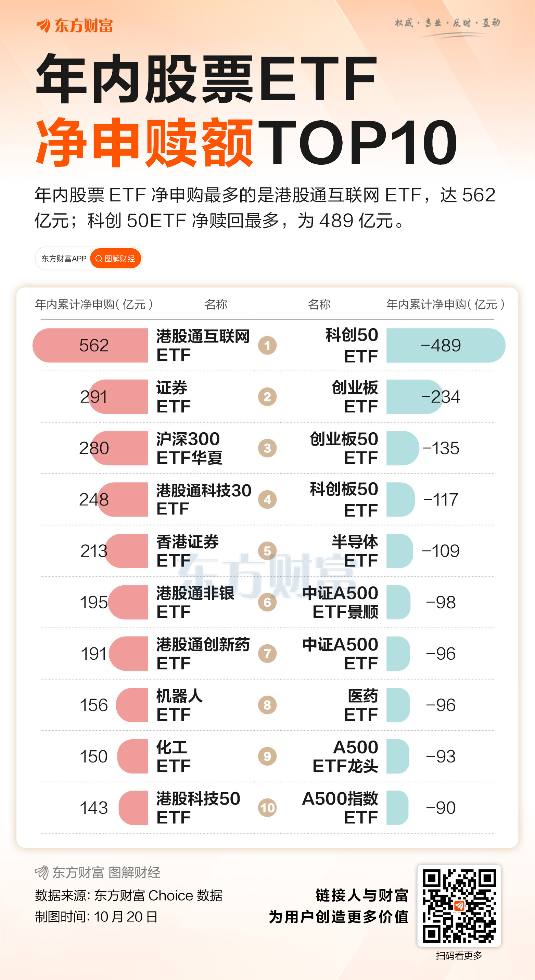Click the left 年内累计净申购 column header
535x980 pixels.
pos(93,305)
